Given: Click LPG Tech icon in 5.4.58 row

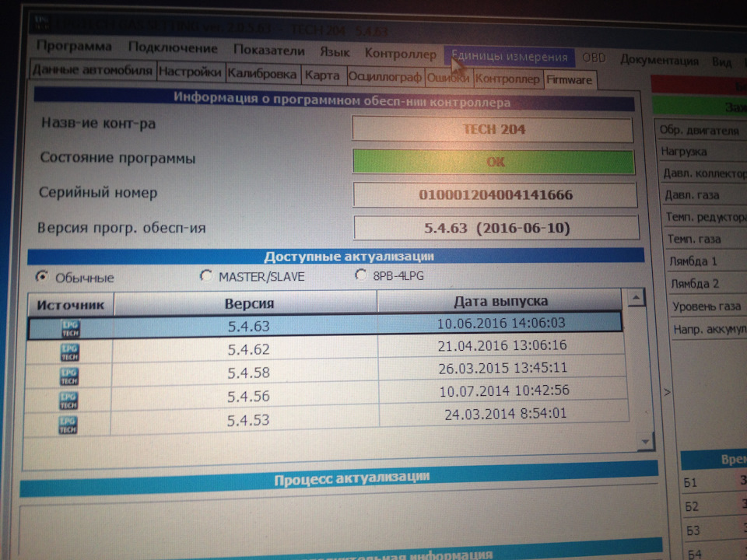Looking at the screenshot, I should (69, 376).
